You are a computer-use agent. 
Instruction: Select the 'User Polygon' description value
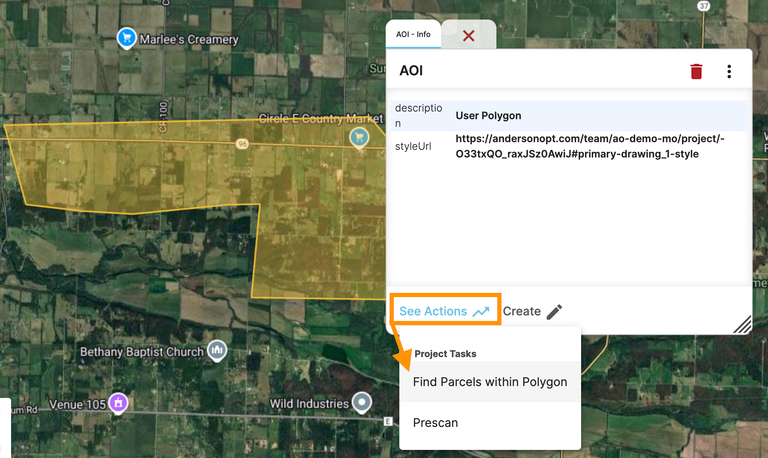point(488,116)
